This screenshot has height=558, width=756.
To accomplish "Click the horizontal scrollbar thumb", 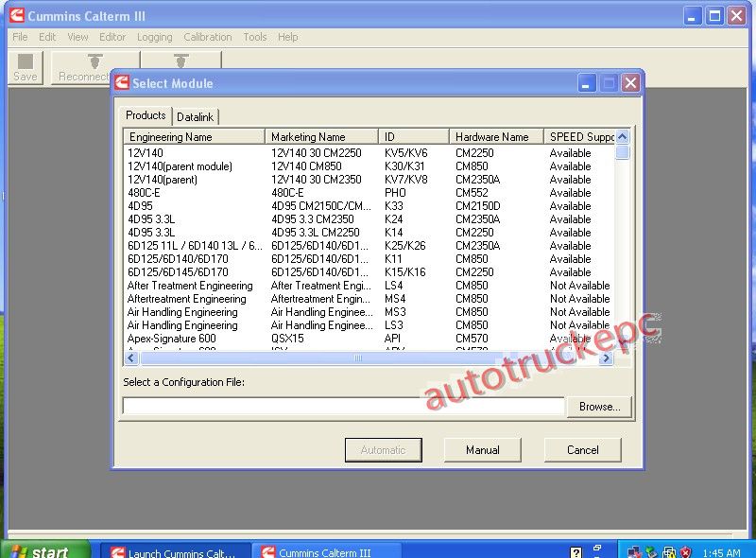I will point(358,358).
